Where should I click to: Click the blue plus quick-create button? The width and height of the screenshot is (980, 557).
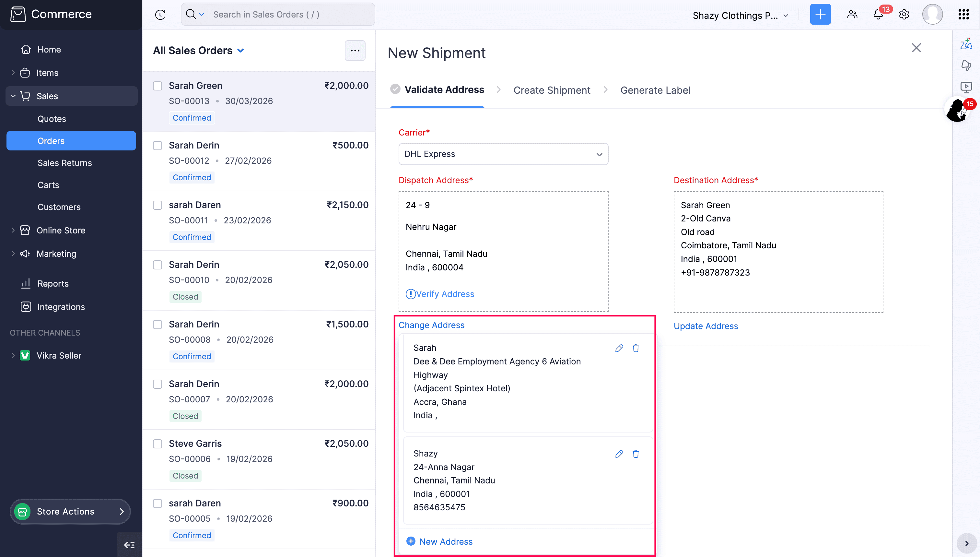coord(820,15)
